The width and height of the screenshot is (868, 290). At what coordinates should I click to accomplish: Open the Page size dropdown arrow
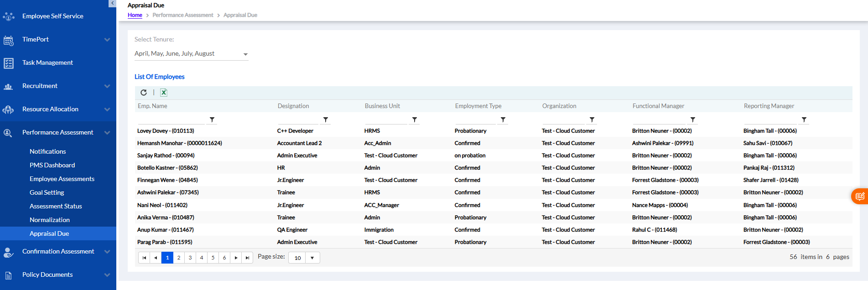pyautogui.click(x=312, y=258)
